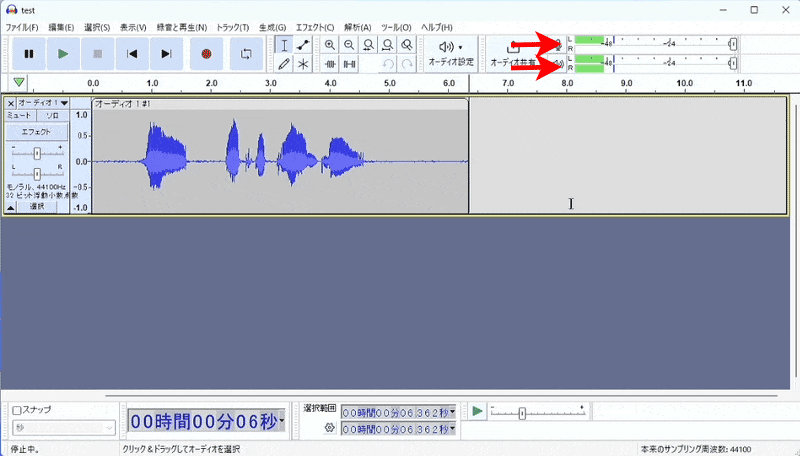Skip to end of the project
This screenshot has width=800, height=456.
click(166, 54)
